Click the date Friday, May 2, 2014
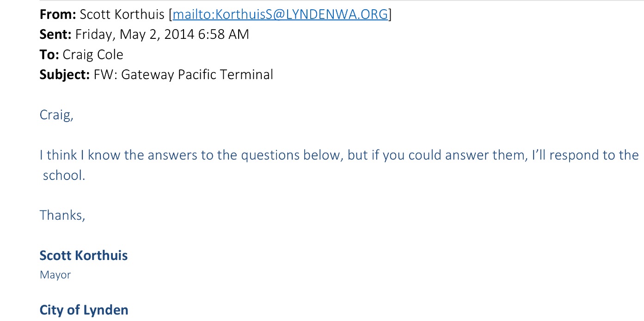 click(135, 35)
